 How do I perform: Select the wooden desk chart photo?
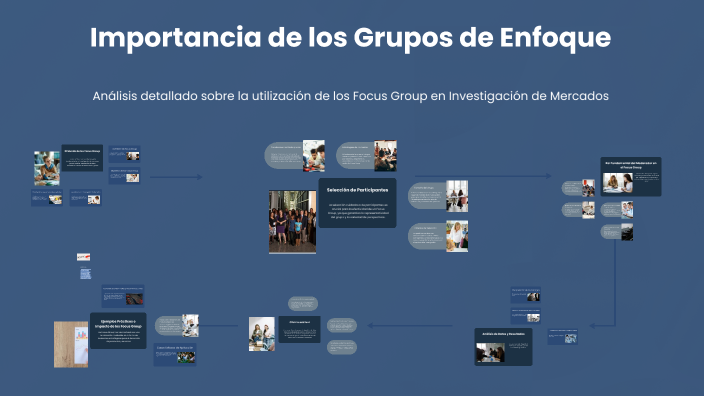(x=71, y=344)
